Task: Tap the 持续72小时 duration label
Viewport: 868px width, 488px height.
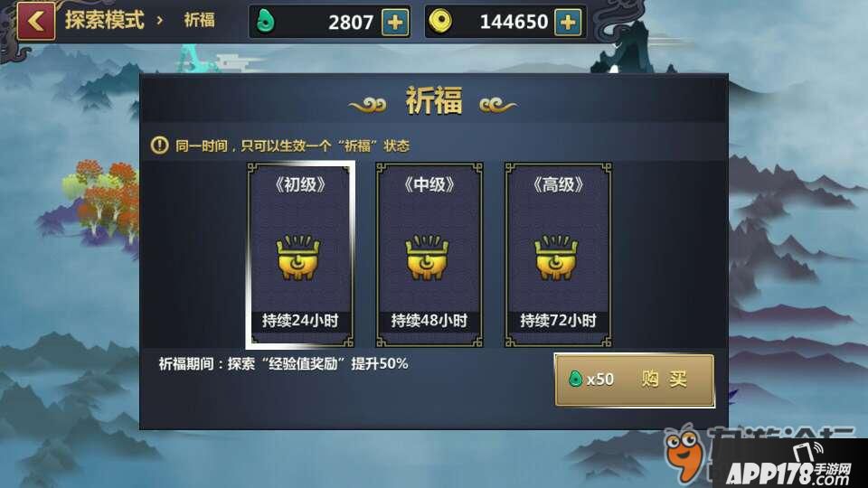Action: coord(558,321)
